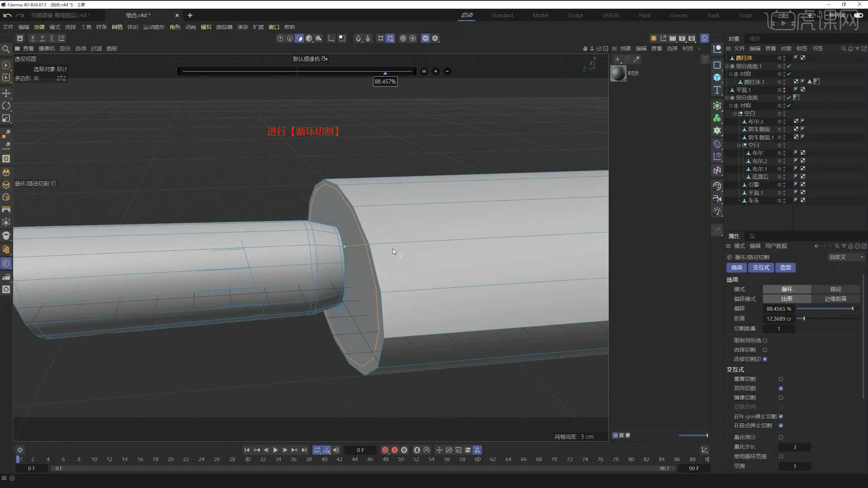Viewport: 868px width, 488px height.
Task: Collapse the 空白 node containing 布尔.3
Action: 735,114
